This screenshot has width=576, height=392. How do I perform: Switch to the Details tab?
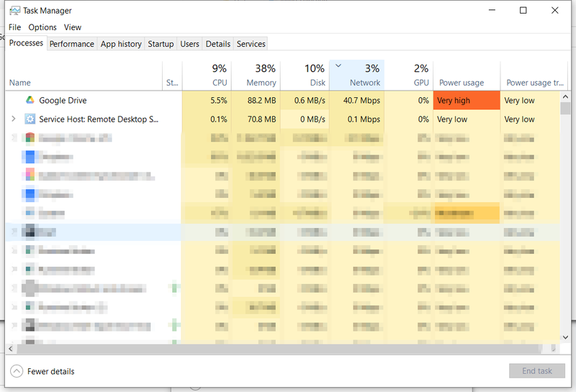(x=218, y=44)
